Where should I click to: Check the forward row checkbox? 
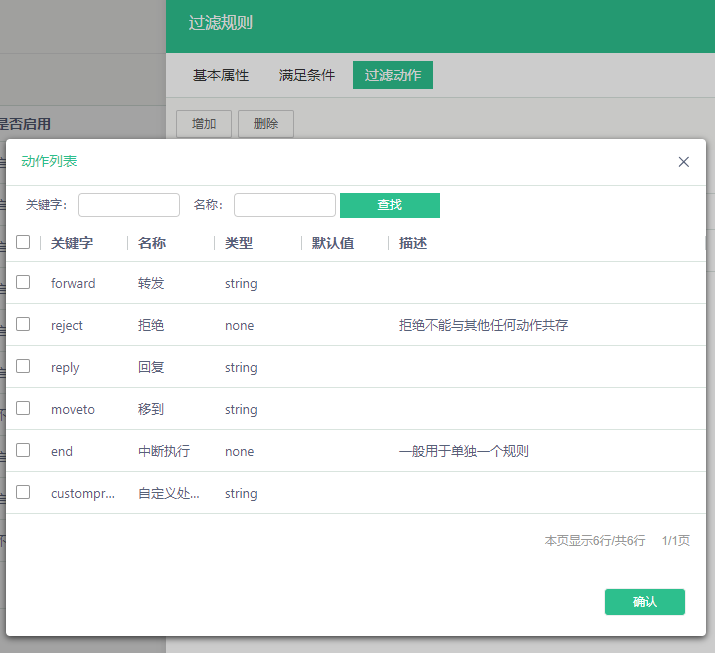coord(23,282)
